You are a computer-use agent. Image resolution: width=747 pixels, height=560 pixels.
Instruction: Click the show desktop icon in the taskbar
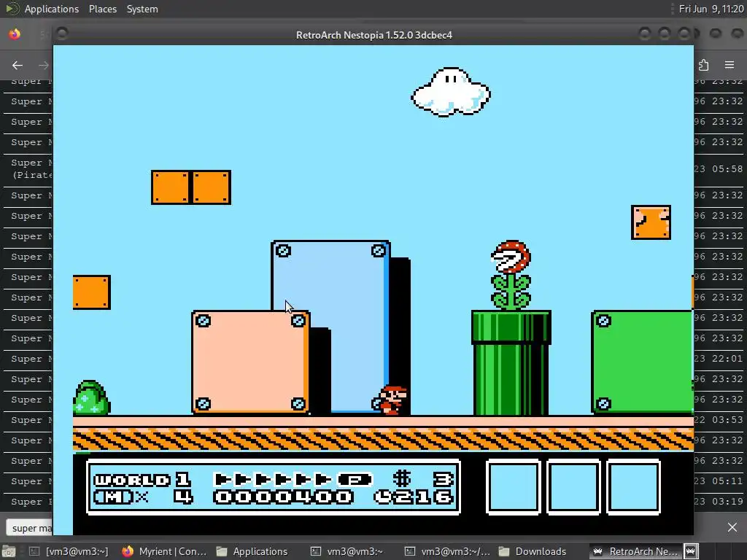(9, 551)
